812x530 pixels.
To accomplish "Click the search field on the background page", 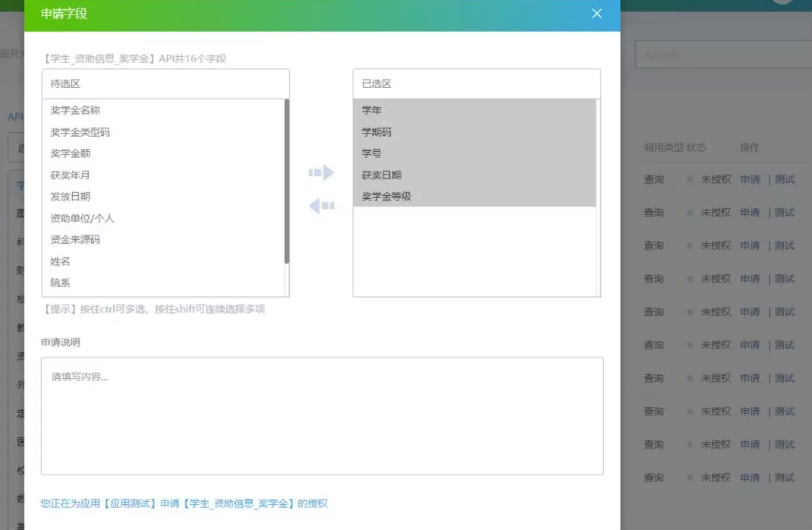I will pos(723,55).
